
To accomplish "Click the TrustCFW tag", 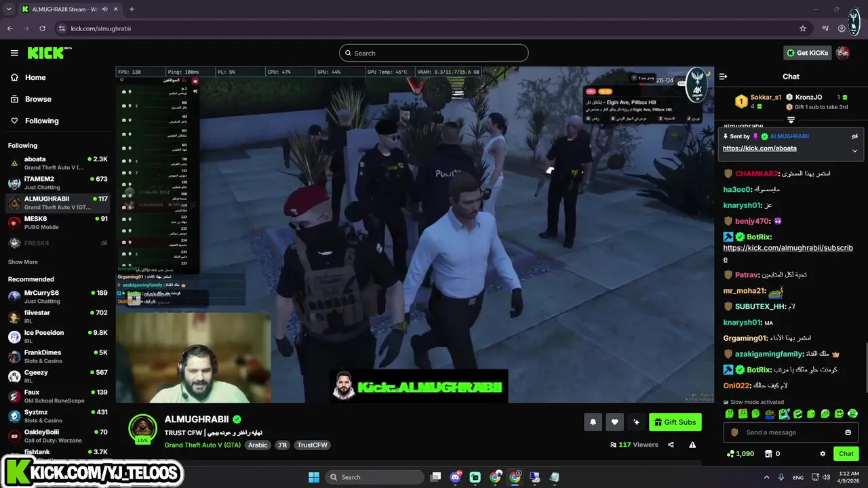I will [313, 445].
